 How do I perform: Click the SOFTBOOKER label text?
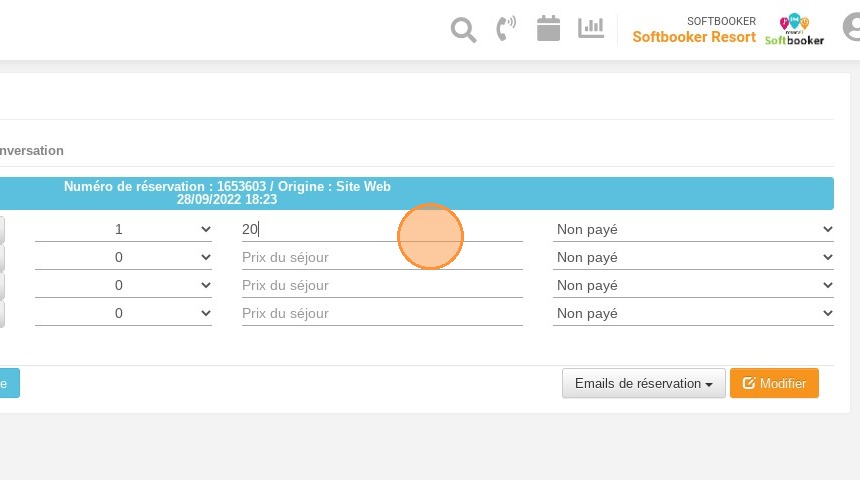point(721,21)
